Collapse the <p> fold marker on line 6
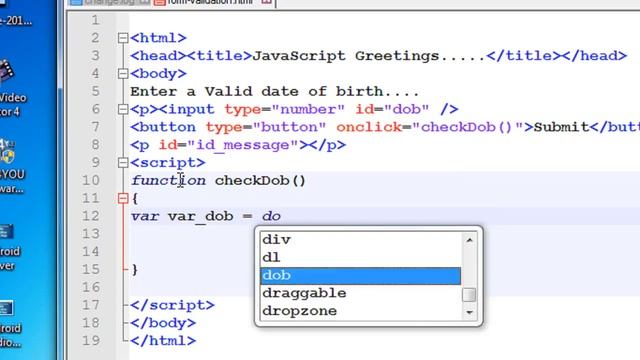640x360 pixels. 123,109
